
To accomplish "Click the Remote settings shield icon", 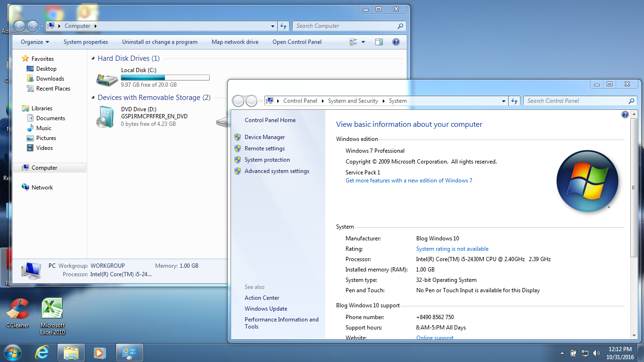I will (238, 148).
